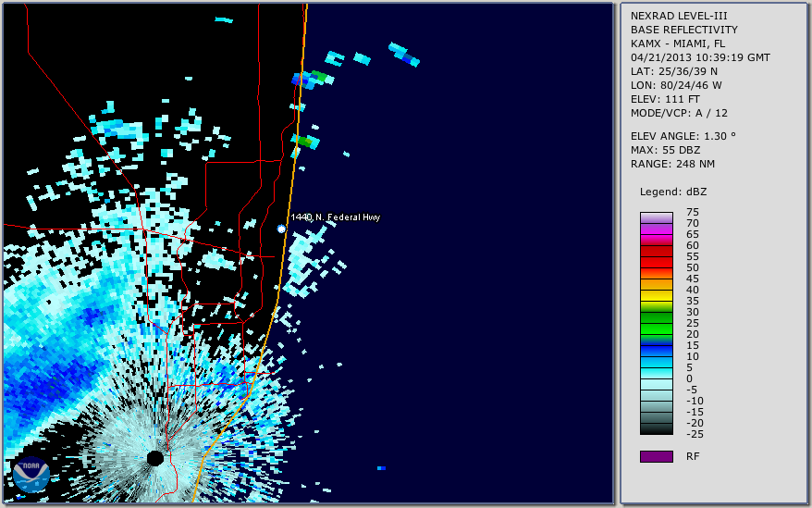
Task: Click the 'KAMX - MIAMI, FL' station text
Action: tap(677, 43)
